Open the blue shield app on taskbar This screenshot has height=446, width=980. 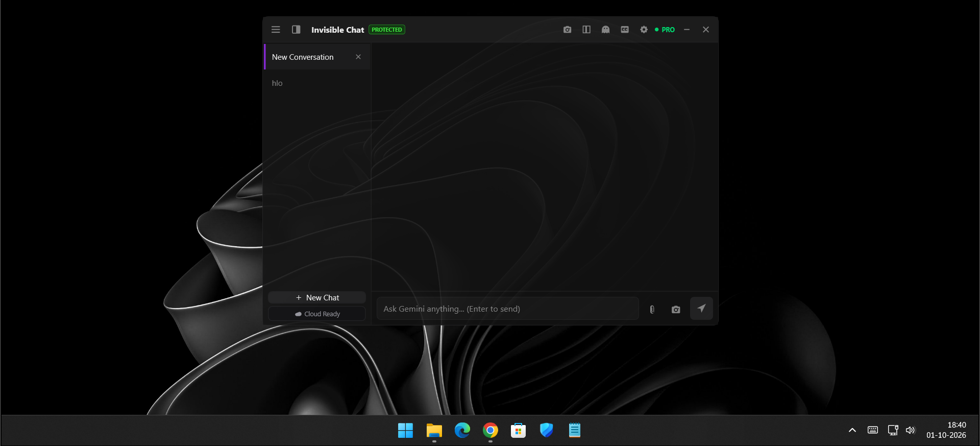tap(547, 431)
